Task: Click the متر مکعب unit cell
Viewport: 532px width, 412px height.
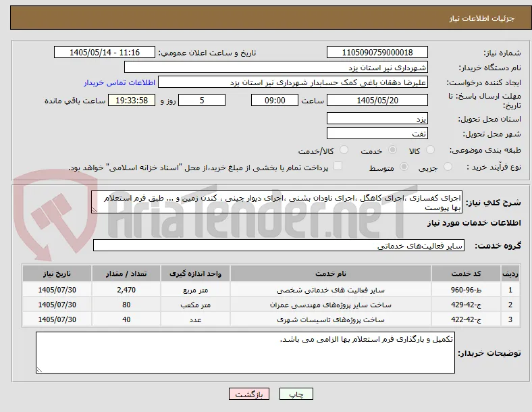Action: click(195, 305)
